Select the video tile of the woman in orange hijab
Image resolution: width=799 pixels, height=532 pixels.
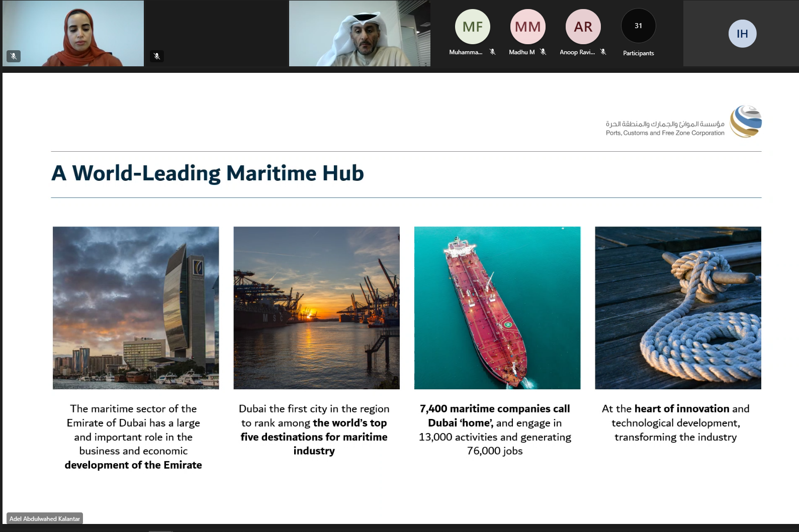pos(73,33)
